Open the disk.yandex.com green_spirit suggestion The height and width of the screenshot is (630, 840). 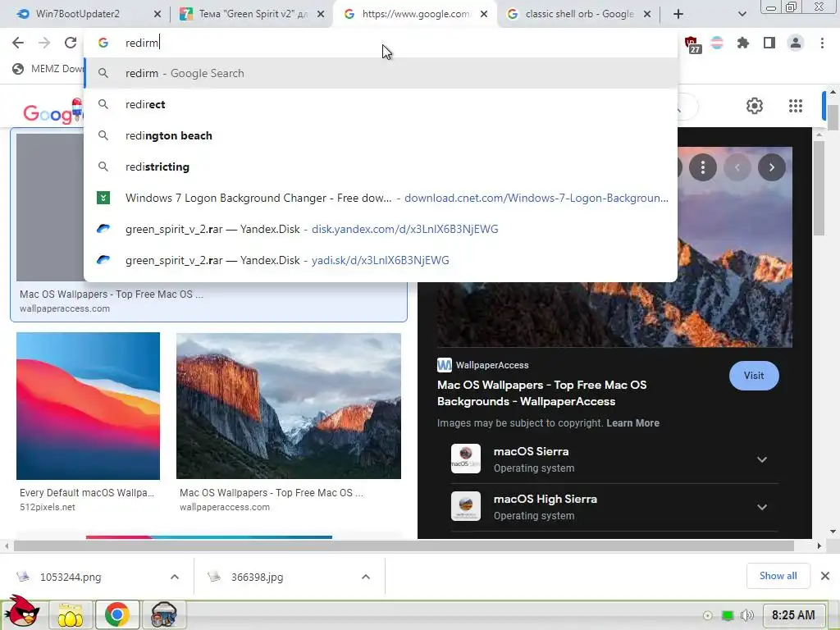pos(381,229)
